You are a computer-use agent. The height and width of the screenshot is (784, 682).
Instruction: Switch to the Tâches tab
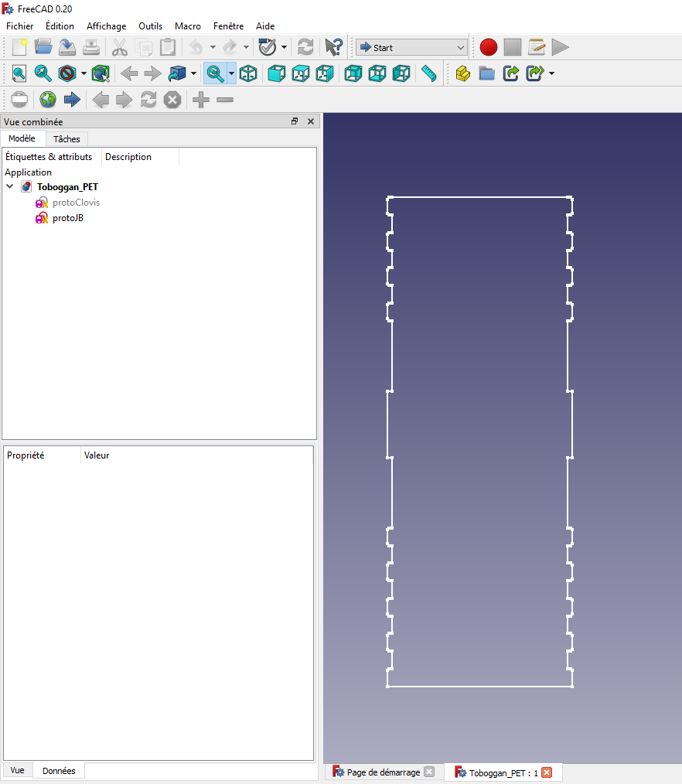point(66,139)
